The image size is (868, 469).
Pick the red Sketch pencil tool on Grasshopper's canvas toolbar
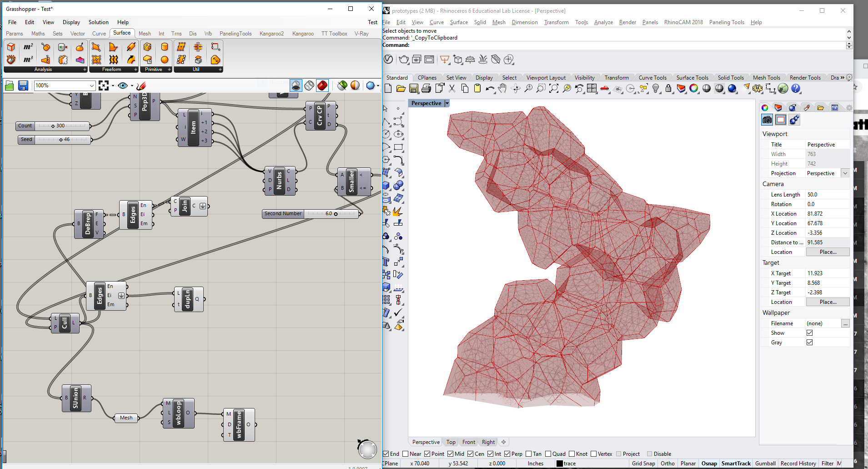pos(141,86)
